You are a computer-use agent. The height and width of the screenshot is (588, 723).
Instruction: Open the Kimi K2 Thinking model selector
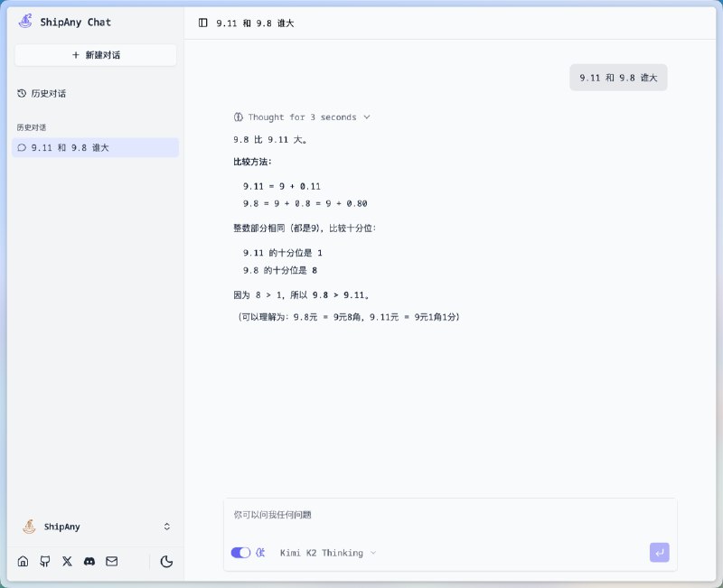(325, 553)
